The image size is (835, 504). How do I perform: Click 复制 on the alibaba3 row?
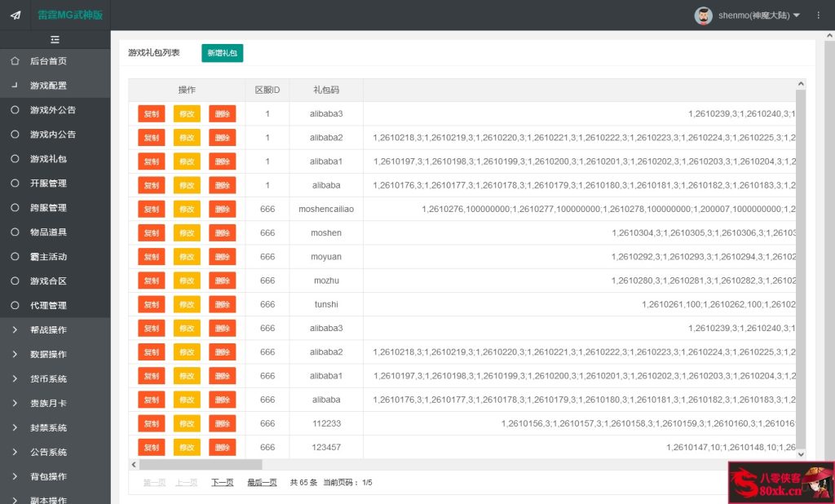coord(151,113)
